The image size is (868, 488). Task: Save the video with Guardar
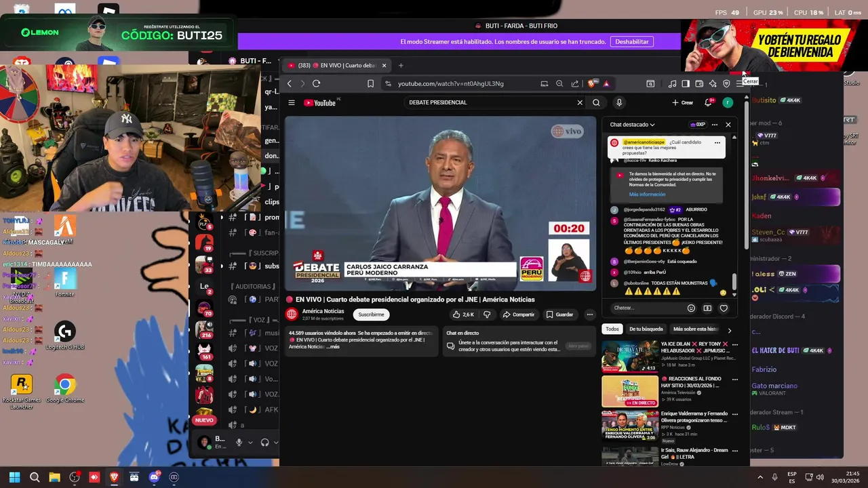[x=559, y=314]
